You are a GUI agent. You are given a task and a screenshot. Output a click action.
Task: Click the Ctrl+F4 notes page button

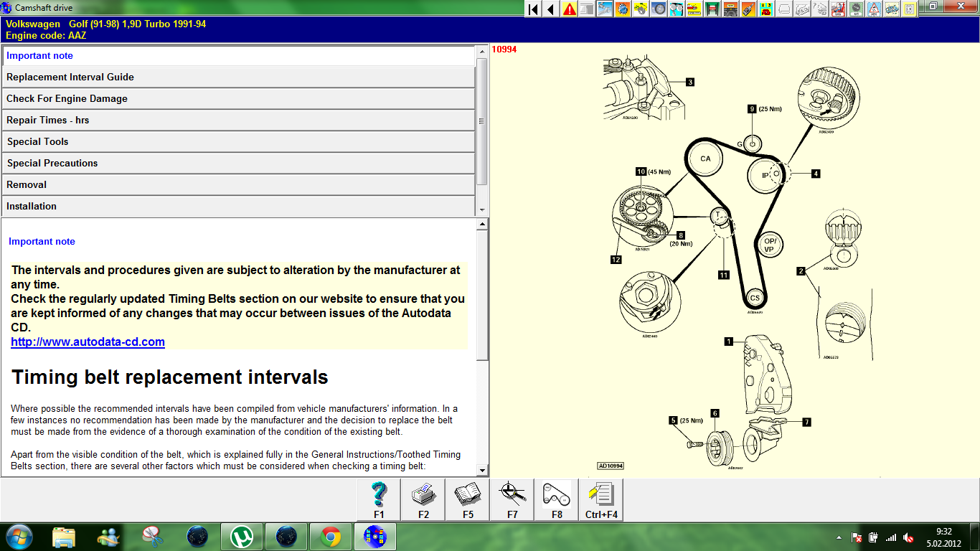[x=601, y=499]
